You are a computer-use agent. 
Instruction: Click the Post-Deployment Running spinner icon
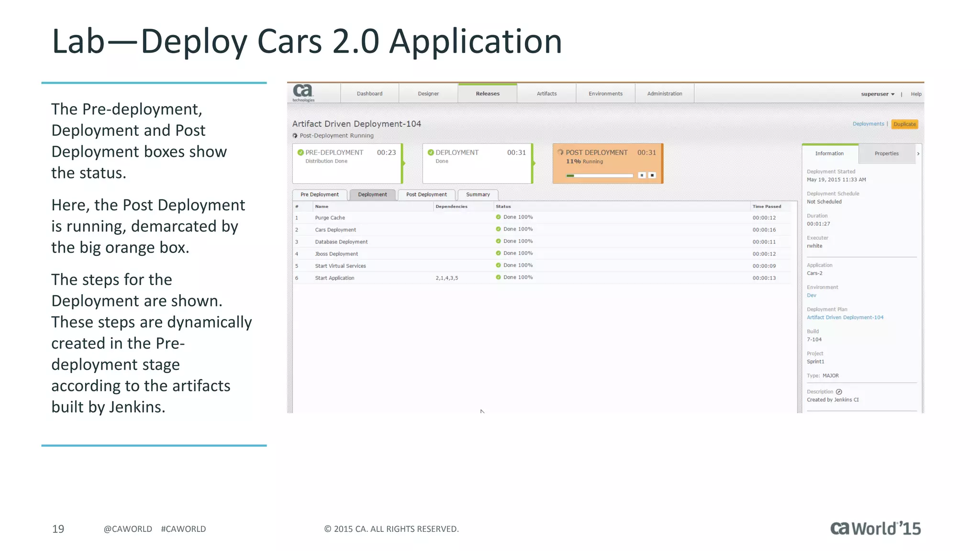point(295,136)
